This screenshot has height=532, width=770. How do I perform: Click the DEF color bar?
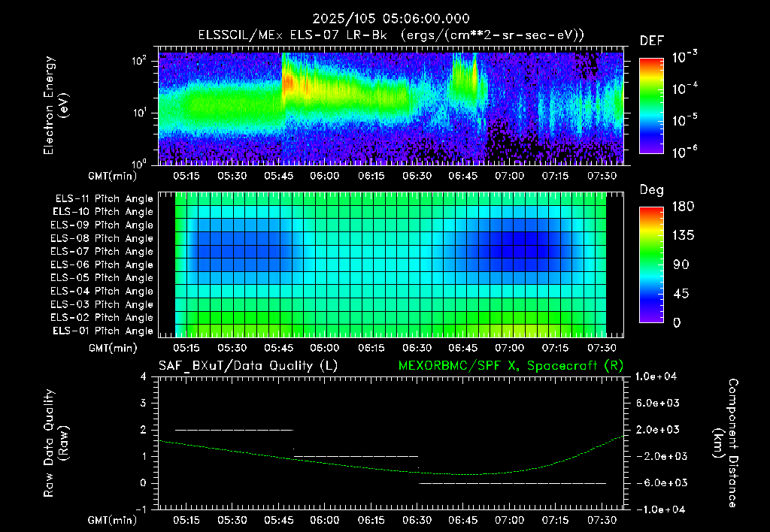(651, 105)
